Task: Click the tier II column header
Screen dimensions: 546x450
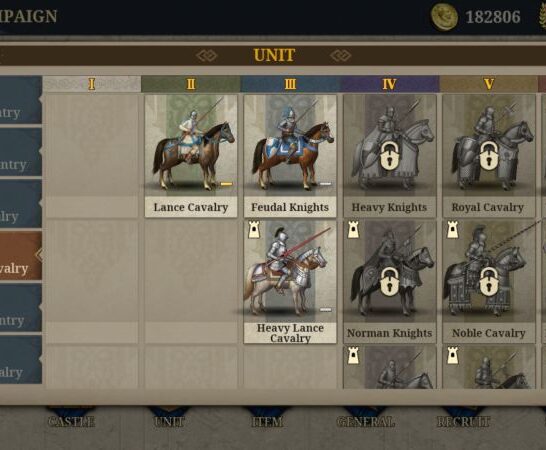Action: (191, 84)
